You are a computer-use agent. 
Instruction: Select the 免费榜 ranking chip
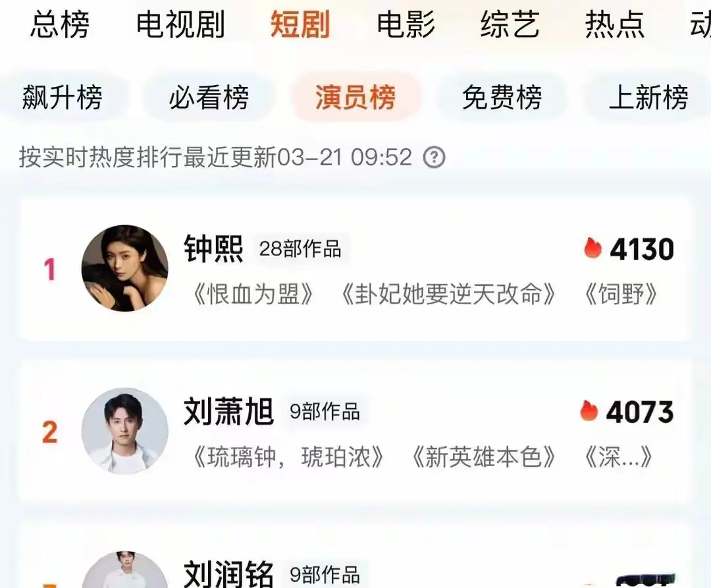click(502, 97)
